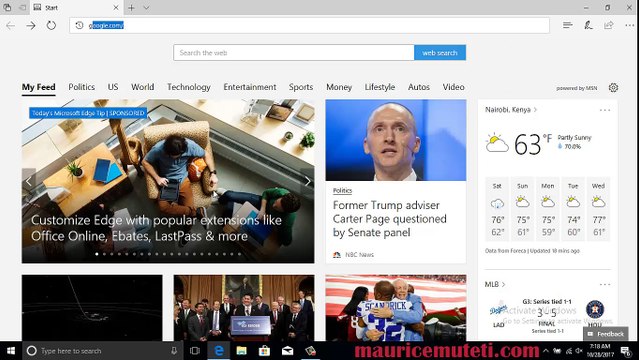Click the Add notes pen icon
The image size is (639, 360).
tap(588, 25)
